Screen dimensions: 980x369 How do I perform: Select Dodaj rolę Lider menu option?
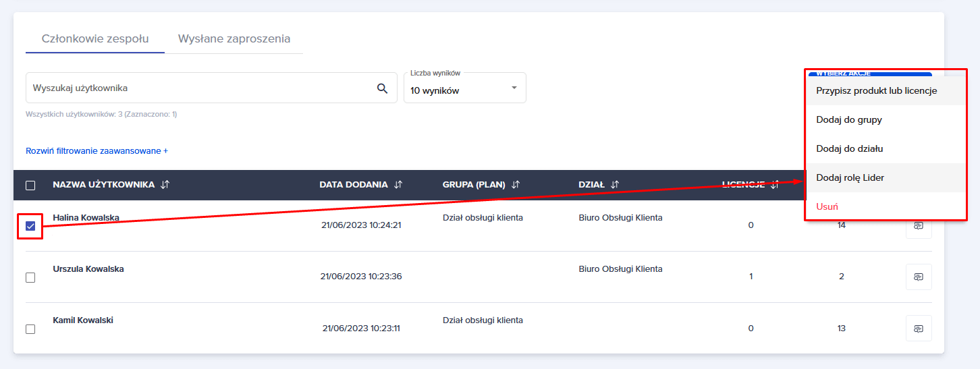pyautogui.click(x=850, y=177)
